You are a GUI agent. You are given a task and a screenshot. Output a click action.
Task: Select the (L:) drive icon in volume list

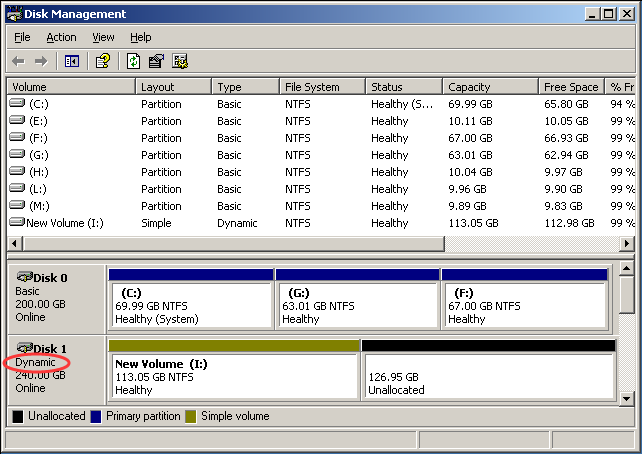[17, 188]
